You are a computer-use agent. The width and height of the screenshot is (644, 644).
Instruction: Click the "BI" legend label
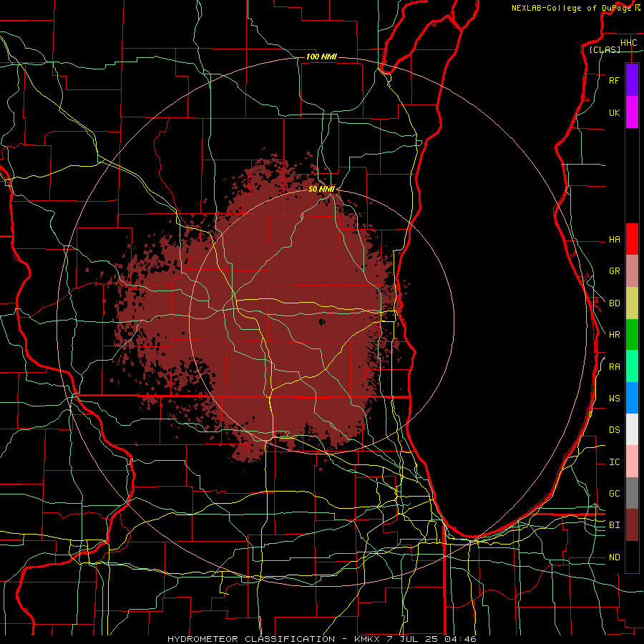[x=614, y=525]
